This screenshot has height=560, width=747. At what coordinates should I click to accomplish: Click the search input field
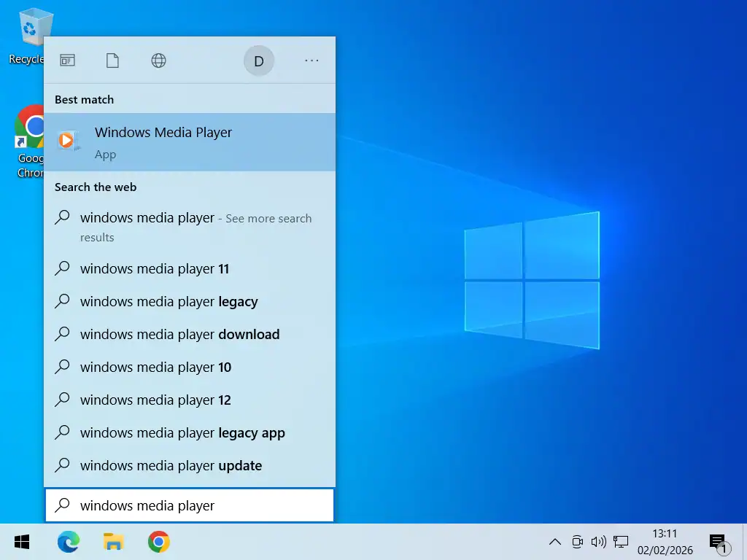point(190,505)
